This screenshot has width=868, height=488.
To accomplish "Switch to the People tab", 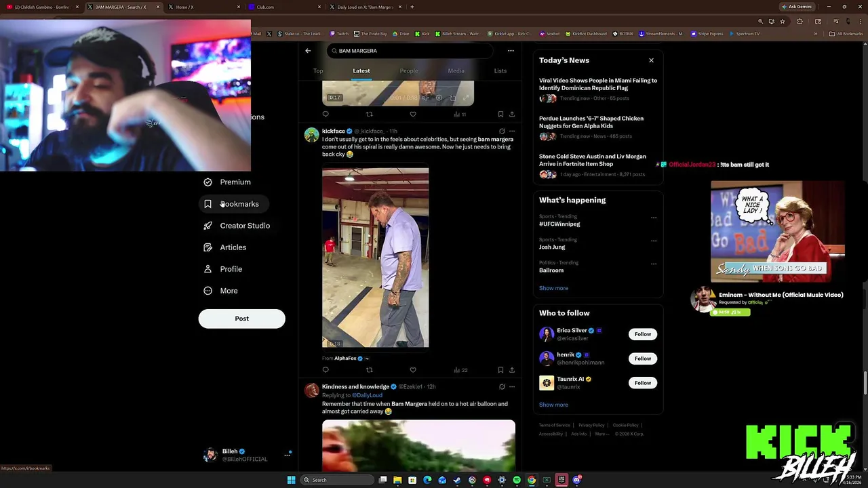I will point(409,70).
